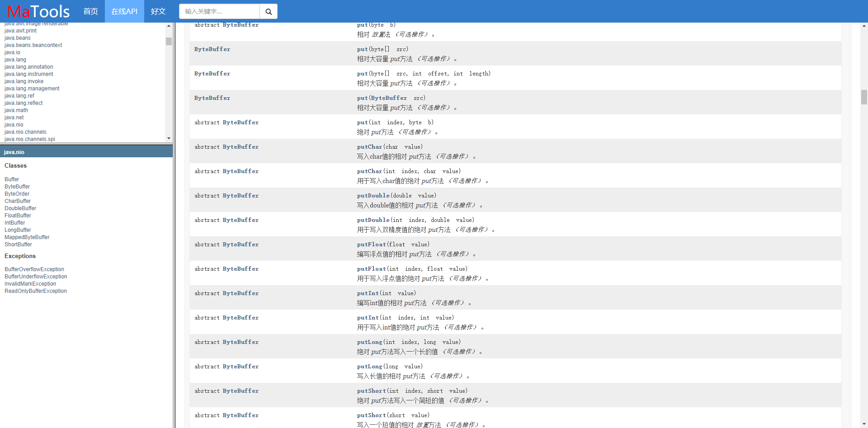Open the ByteBuffer class page
The image size is (868, 428).
point(17,186)
